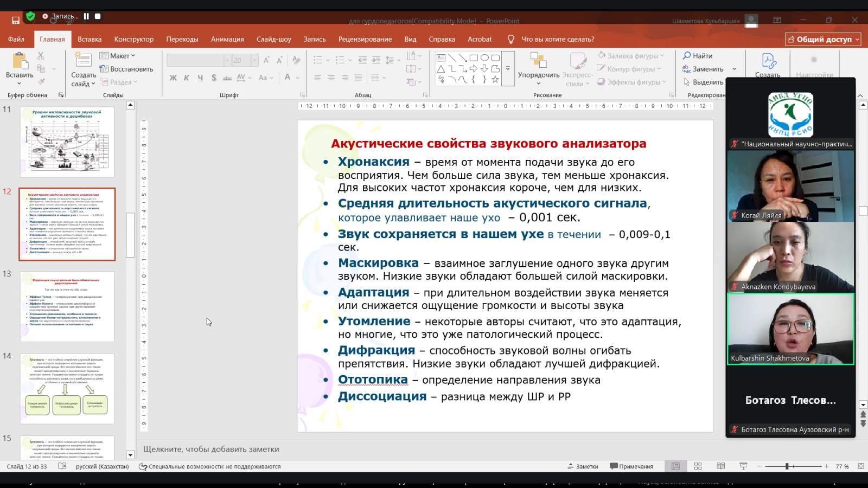Switch to slide sorter view
The height and width of the screenshot is (488, 868).
coord(698,466)
